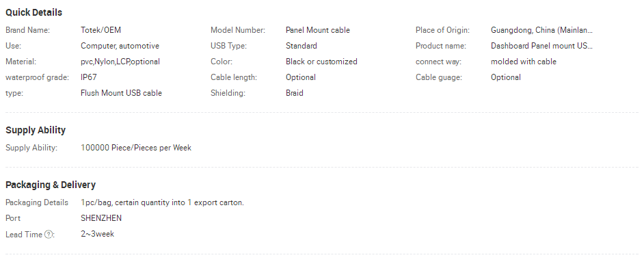This screenshot has height=264, width=644.
Task: Click the Supply Ability heading
Action: 36,130
